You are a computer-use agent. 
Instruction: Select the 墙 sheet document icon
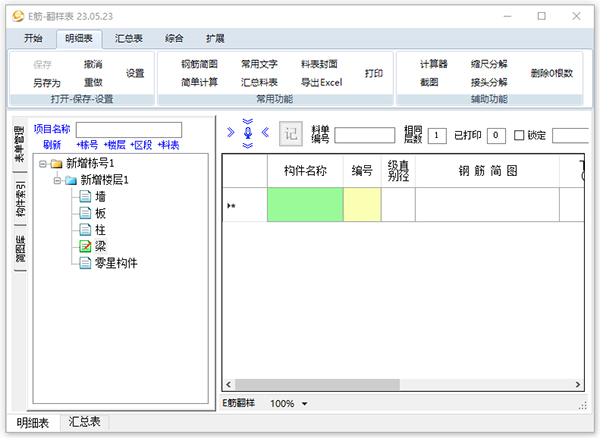pyautogui.click(x=85, y=197)
